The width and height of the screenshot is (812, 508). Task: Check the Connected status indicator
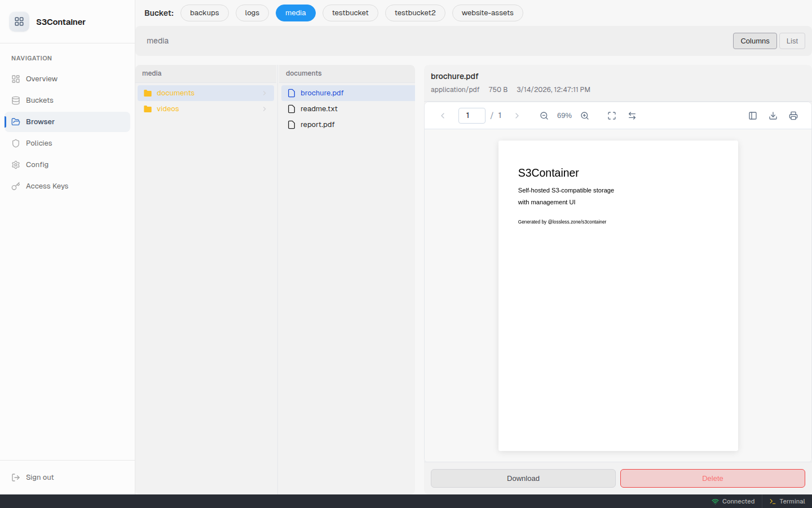click(x=733, y=501)
